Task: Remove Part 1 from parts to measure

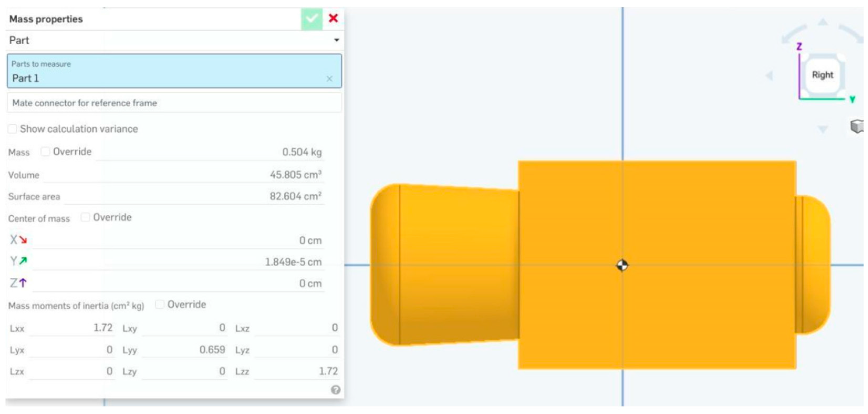Action: click(x=329, y=79)
